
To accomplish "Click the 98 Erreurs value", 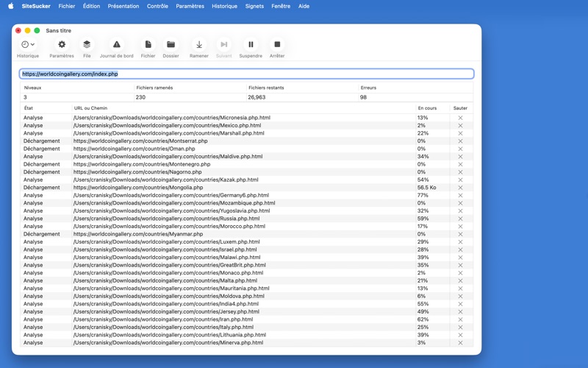I will 363,97.
